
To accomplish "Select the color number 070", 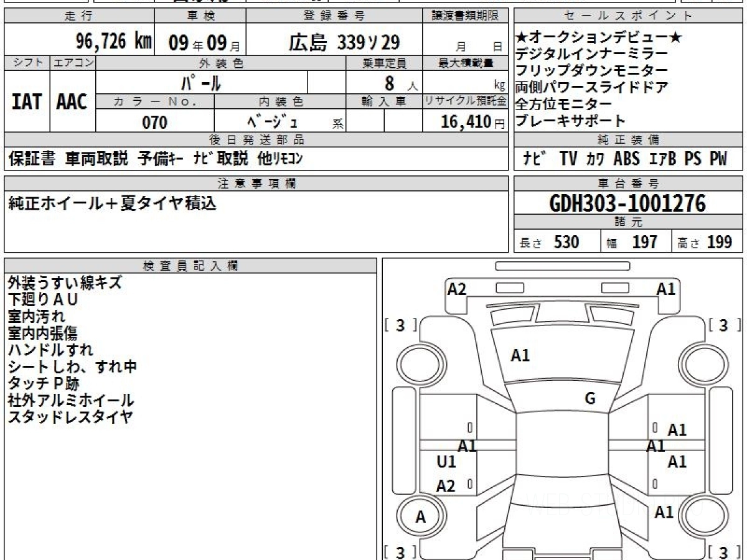I will pos(154,123).
